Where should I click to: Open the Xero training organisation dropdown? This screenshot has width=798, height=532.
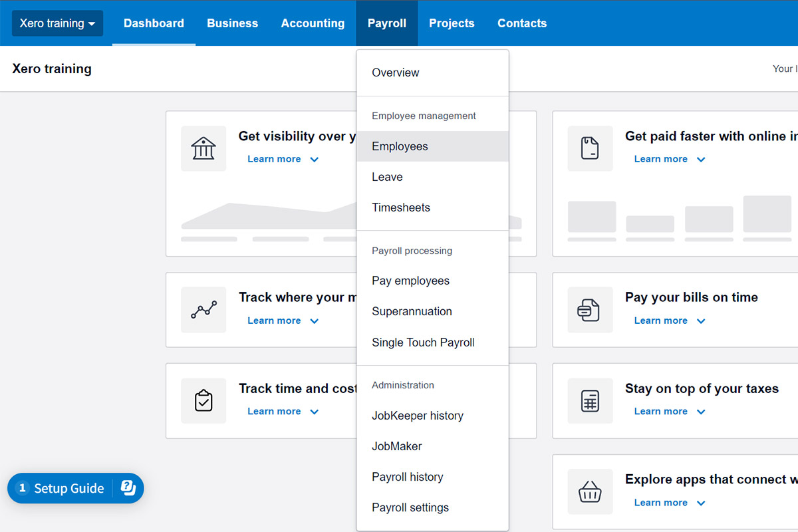[57, 23]
